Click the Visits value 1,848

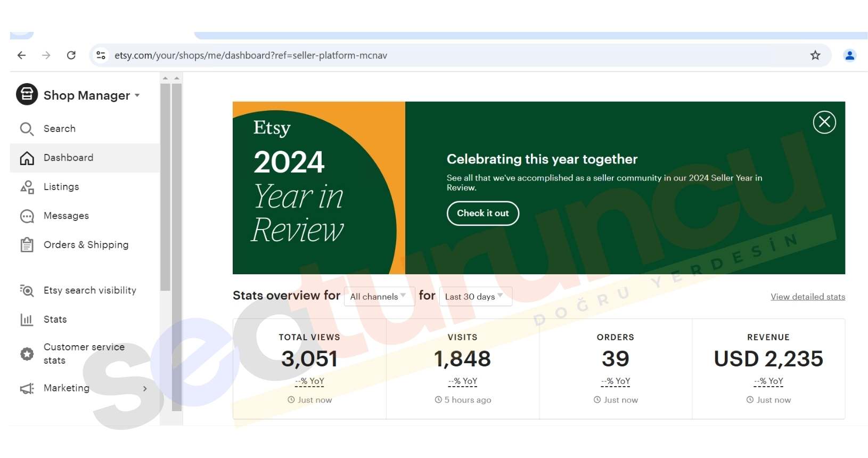click(x=462, y=359)
